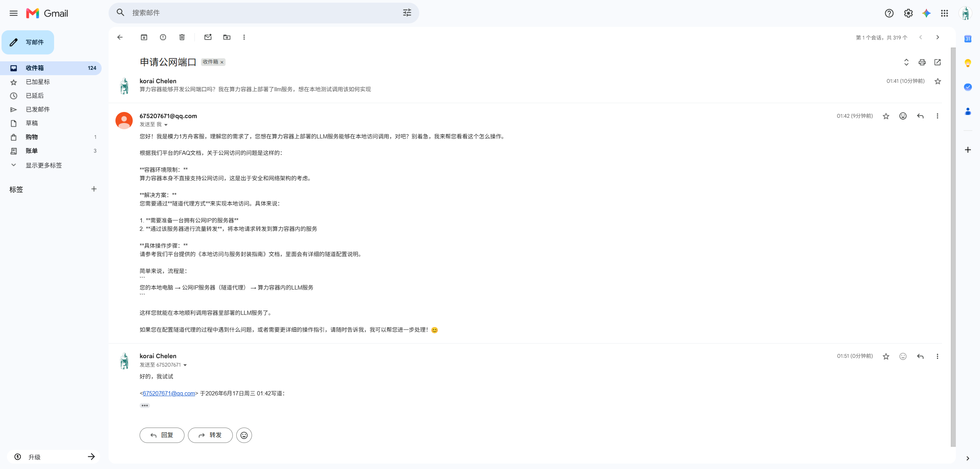Go to the newer conversation

click(921, 37)
